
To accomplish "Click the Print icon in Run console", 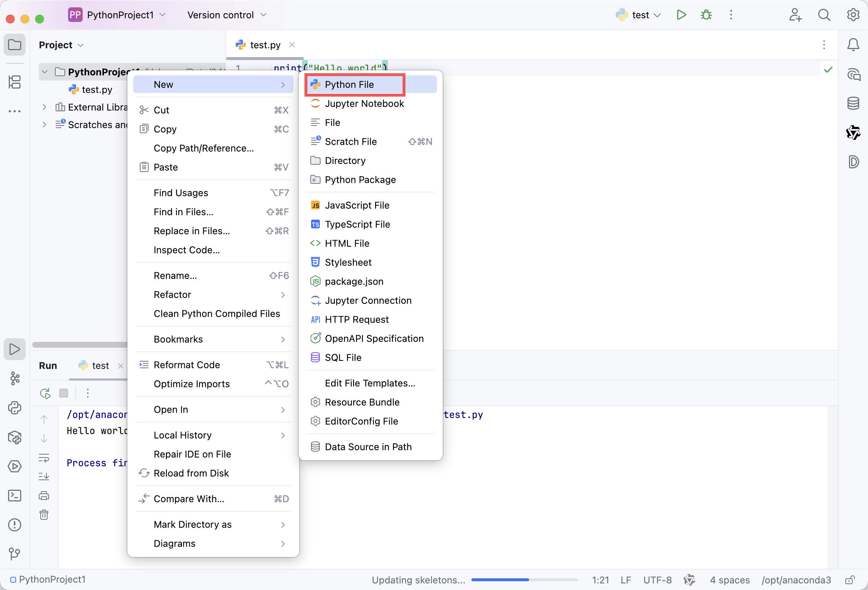I will pyautogui.click(x=44, y=496).
